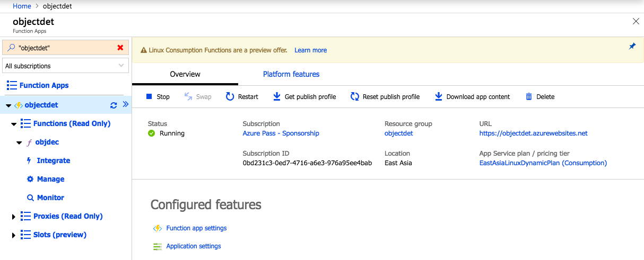Open Function app settings link
Screen dimensions: 644x260
click(196, 228)
